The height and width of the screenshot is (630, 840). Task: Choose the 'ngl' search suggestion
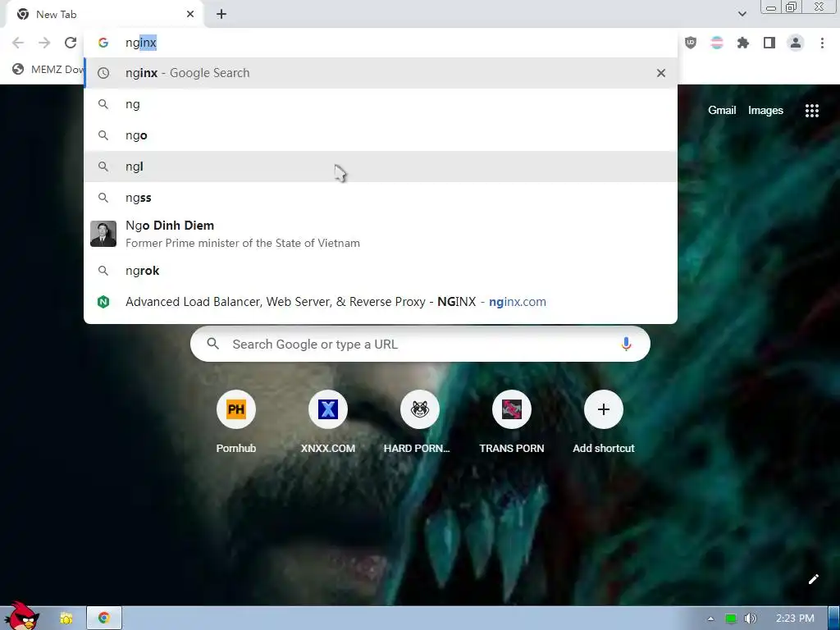381,167
